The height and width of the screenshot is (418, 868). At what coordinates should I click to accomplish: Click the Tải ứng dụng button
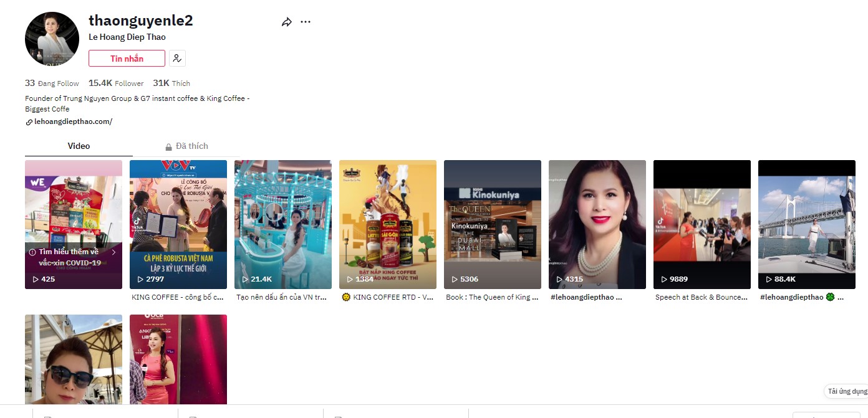(x=847, y=391)
